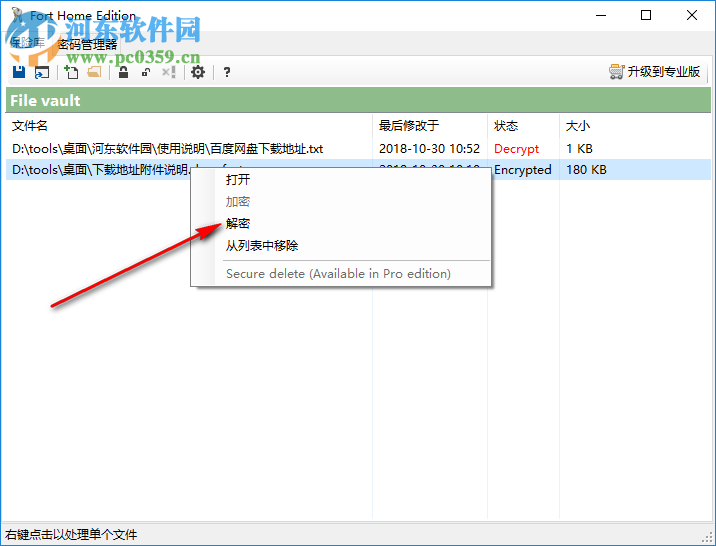Click the closed-padlock encrypt icon
This screenshot has height=546, width=716.
click(123, 72)
